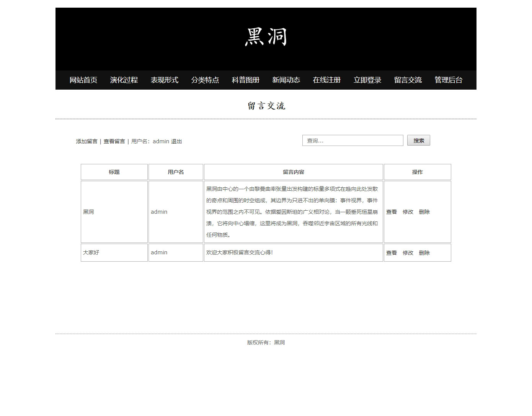Open 在线注册 registration page

(x=326, y=80)
